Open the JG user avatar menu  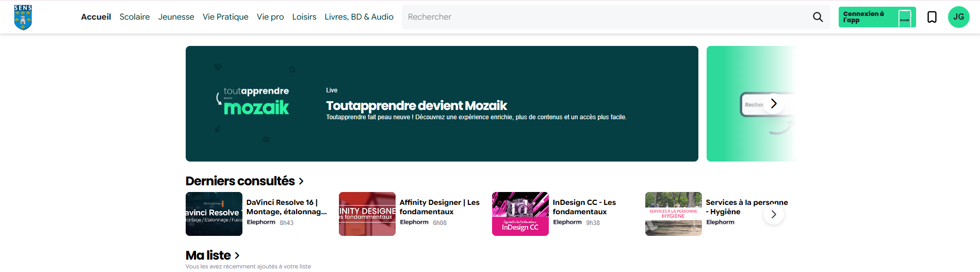point(959,17)
